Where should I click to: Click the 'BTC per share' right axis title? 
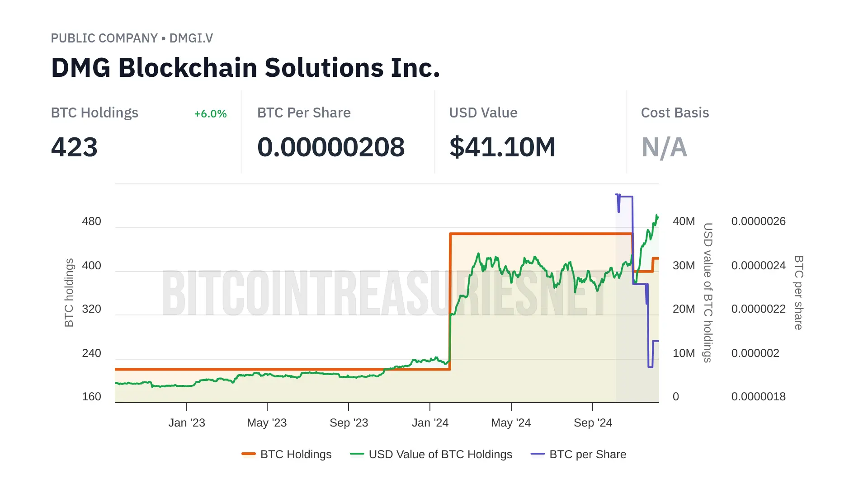[798, 292]
